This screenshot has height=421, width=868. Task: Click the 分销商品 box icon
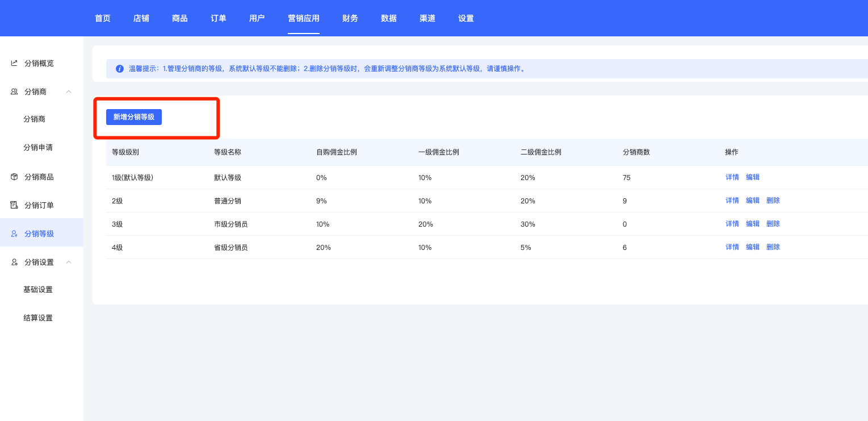14,177
